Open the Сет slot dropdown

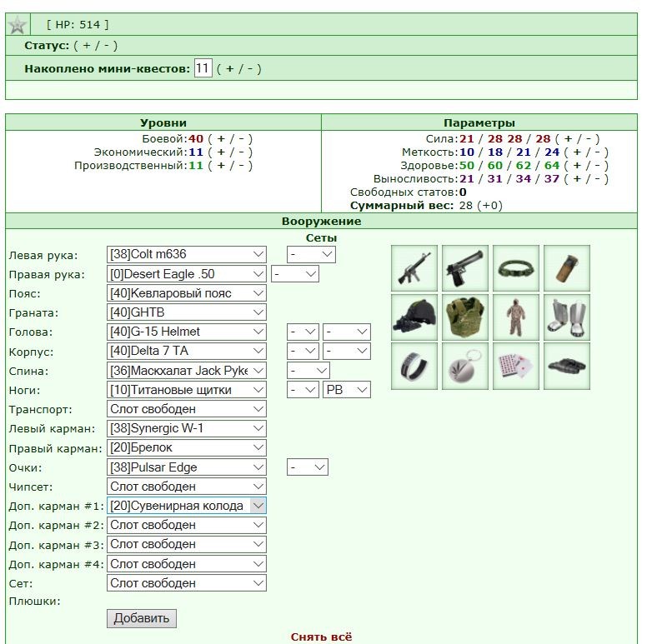[x=187, y=583]
